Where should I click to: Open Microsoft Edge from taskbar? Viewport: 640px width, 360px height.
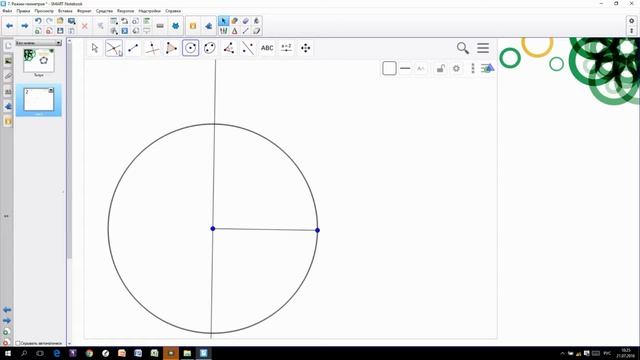click(x=57, y=353)
